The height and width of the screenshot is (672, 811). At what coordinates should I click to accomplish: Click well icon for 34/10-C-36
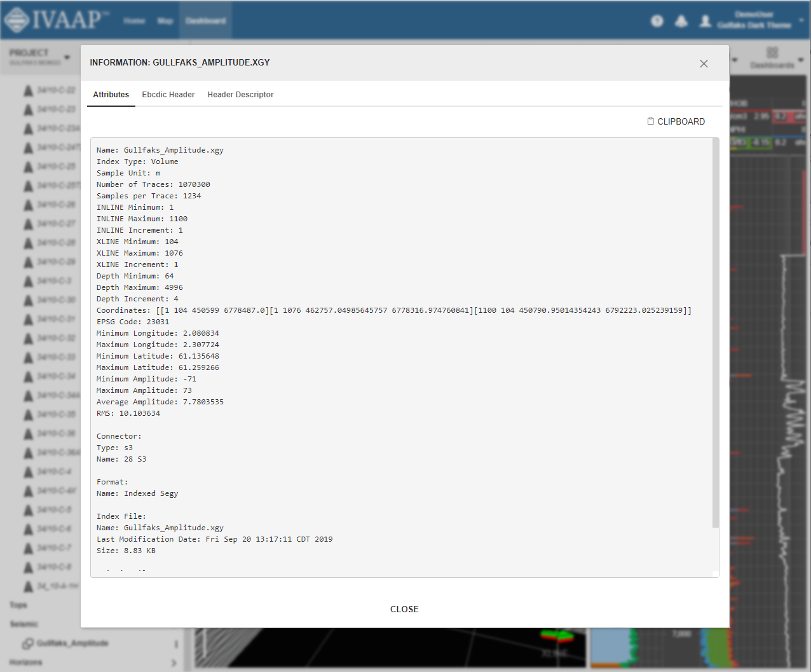coord(28,434)
